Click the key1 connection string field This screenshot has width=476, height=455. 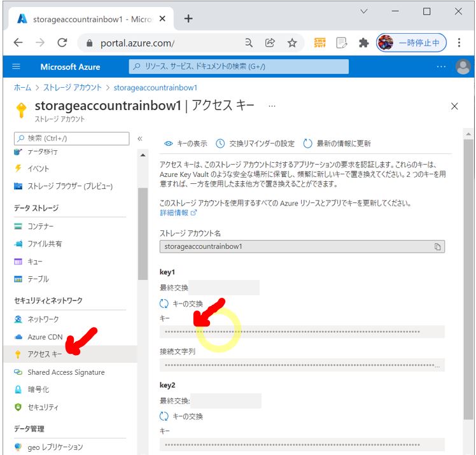[302, 365]
